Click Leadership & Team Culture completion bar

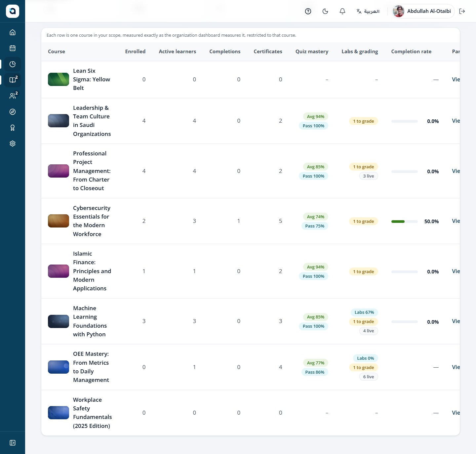coord(405,121)
